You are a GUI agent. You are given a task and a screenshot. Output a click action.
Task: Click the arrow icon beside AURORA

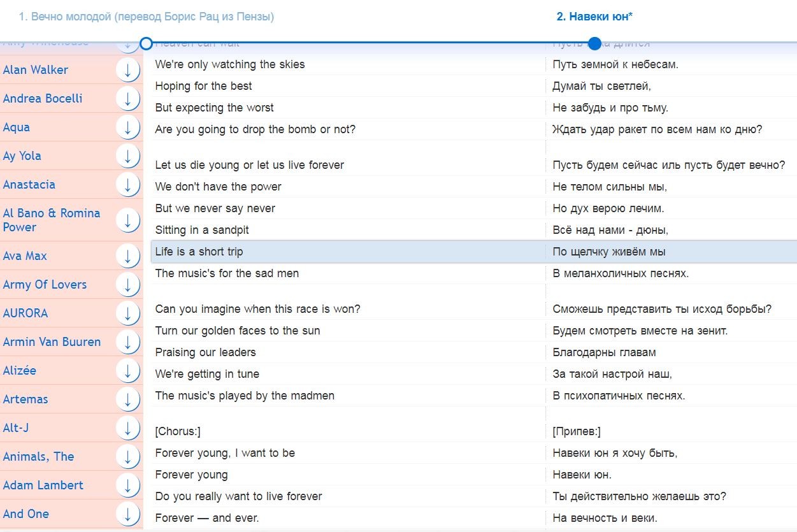point(128,313)
